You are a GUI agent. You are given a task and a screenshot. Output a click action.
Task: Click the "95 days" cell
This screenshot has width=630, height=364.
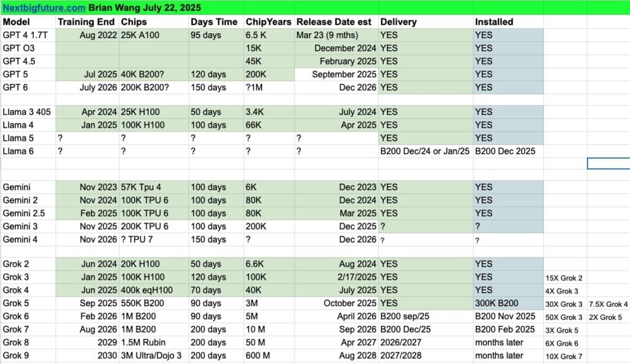point(216,35)
